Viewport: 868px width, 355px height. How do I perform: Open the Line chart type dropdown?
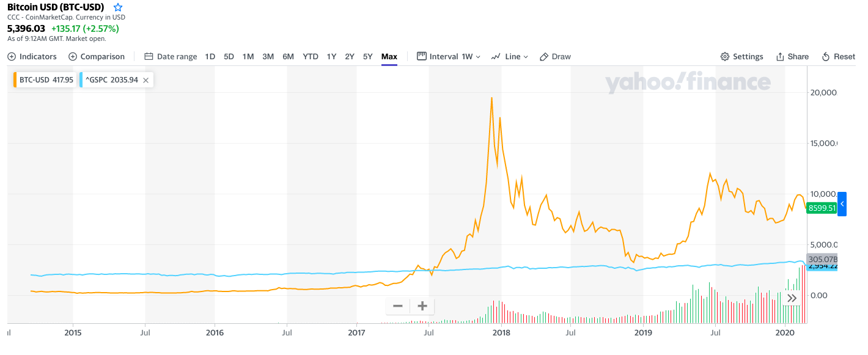coord(510,56)
